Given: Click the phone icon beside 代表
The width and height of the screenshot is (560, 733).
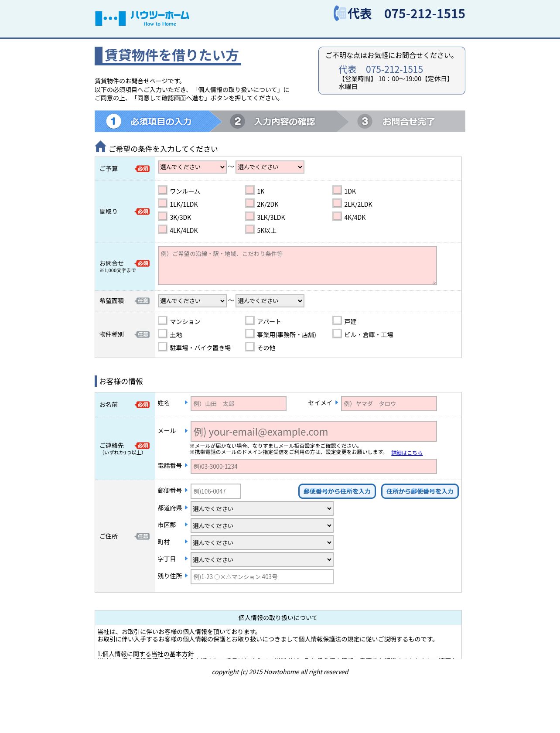Looking at the screenshot, I should [339, 14].
